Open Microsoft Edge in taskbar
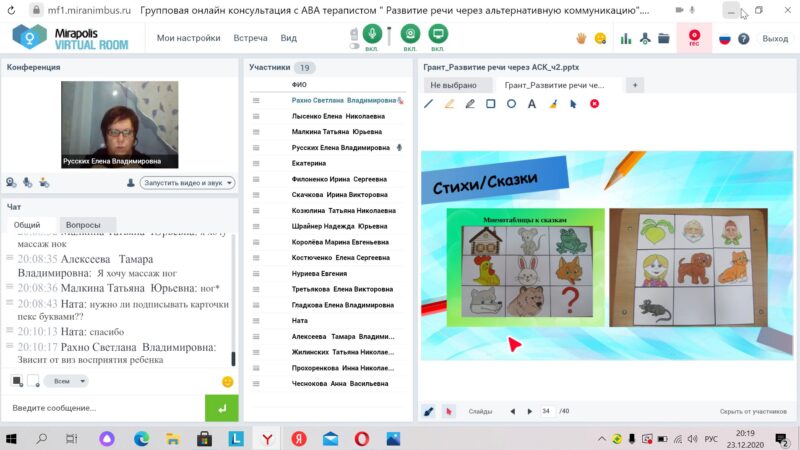 pyautogui.click(x=141, y=439)
